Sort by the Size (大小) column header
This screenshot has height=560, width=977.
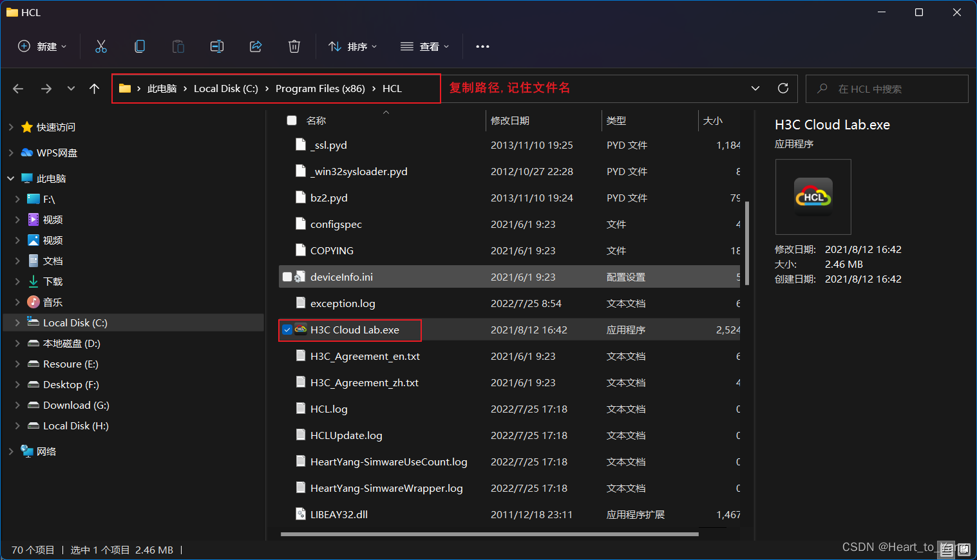(713, 120)
